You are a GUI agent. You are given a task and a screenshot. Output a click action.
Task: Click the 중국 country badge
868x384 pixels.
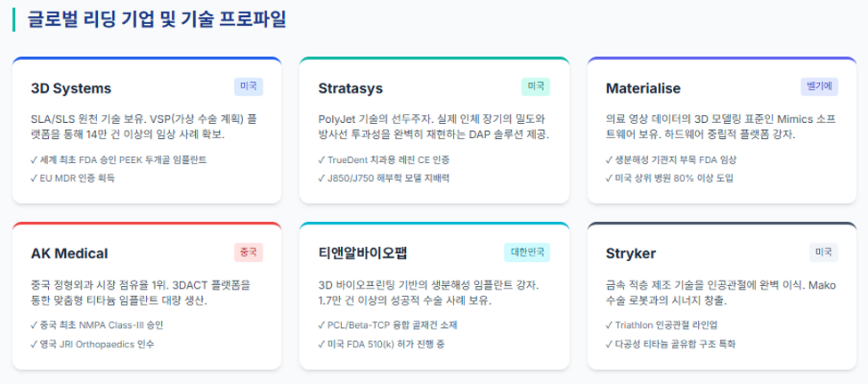click(248, 253)
